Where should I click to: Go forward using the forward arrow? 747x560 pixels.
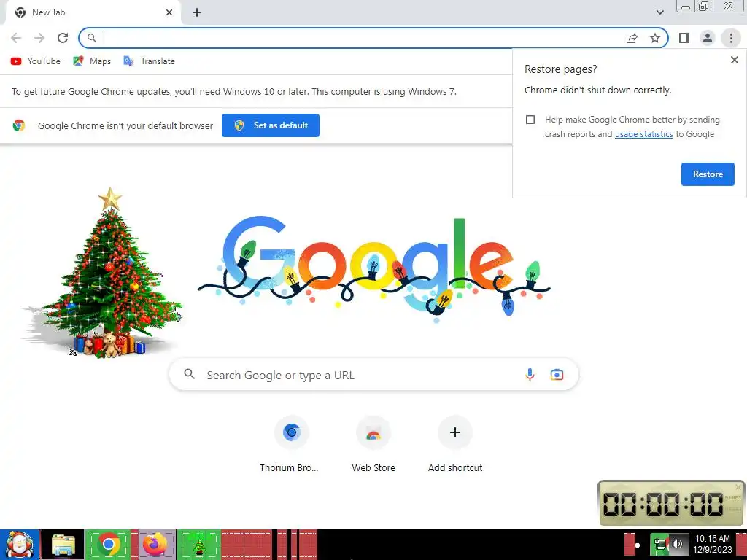(39, 38)
